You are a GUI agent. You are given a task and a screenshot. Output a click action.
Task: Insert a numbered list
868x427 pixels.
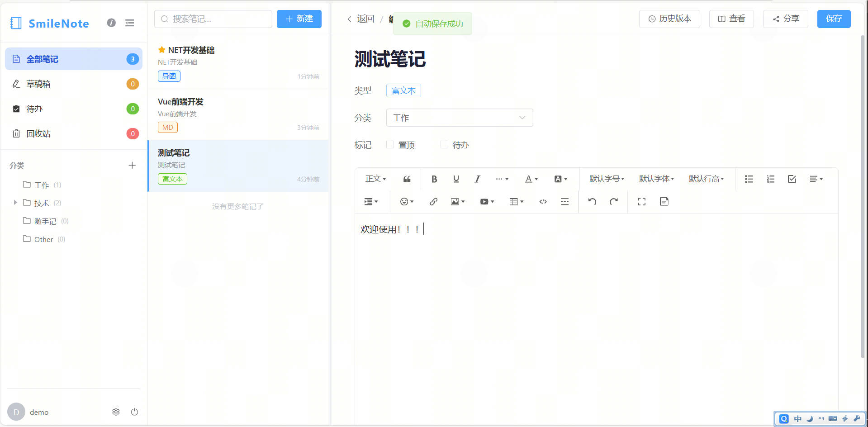[x=771, y=179]
